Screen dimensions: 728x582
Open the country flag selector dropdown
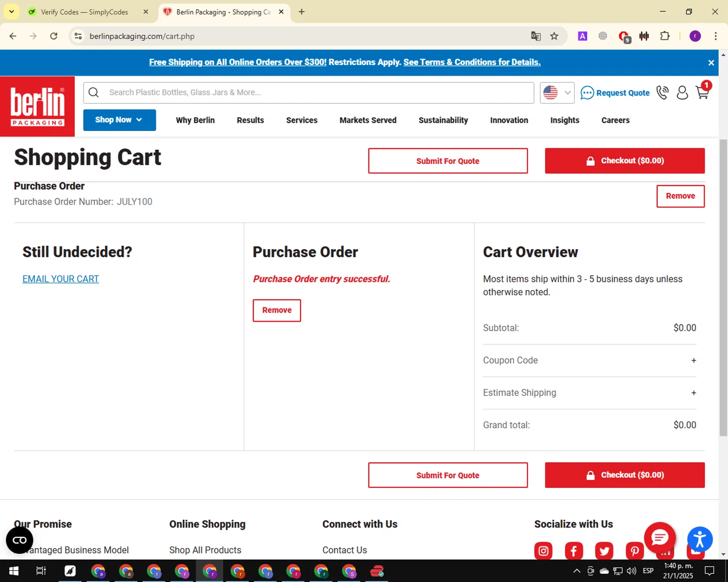pos(557,93)
